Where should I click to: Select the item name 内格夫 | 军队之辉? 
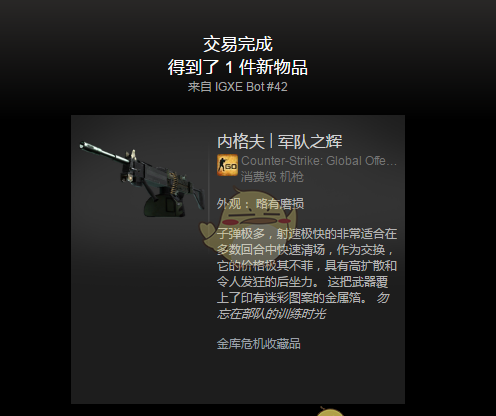pos(279,141)
